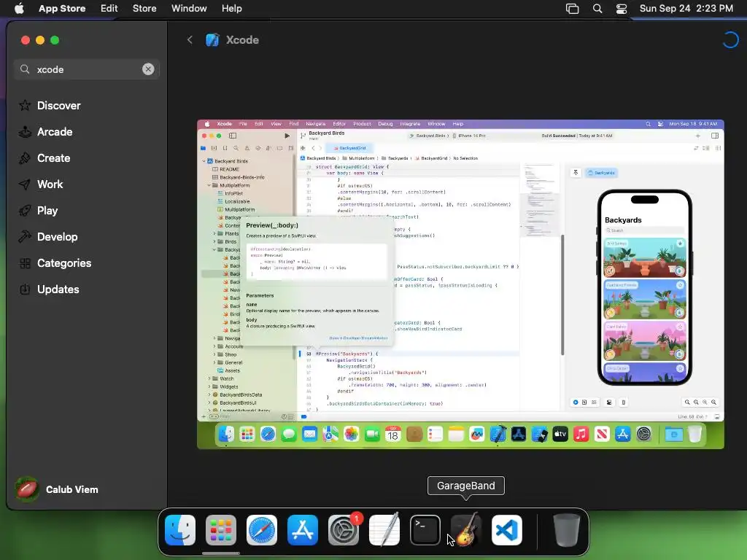Open the Apple menu
Viewport: 747px width, 560px height.
click(x=19, y=9)
